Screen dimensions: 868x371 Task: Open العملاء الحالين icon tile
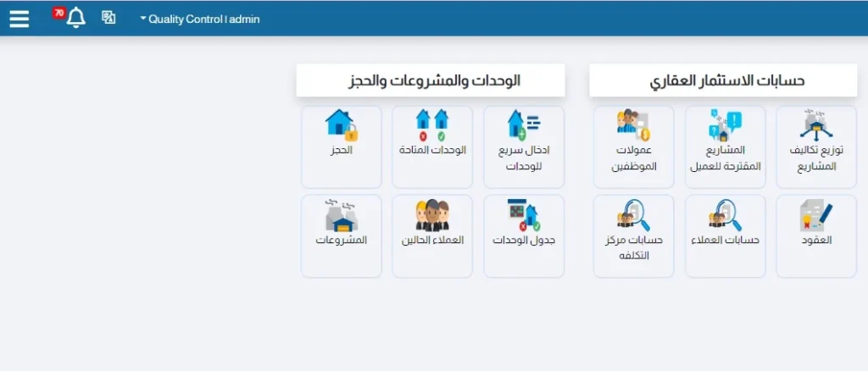coord(432,215)
